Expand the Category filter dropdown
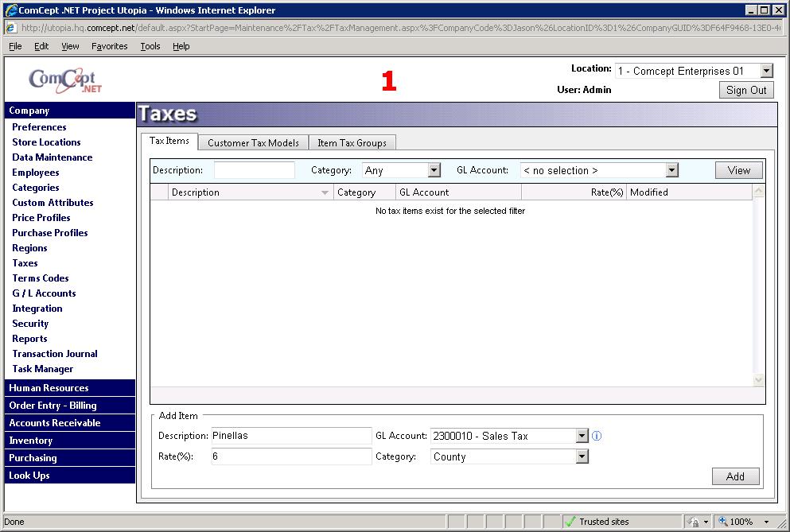 point(434,170)
